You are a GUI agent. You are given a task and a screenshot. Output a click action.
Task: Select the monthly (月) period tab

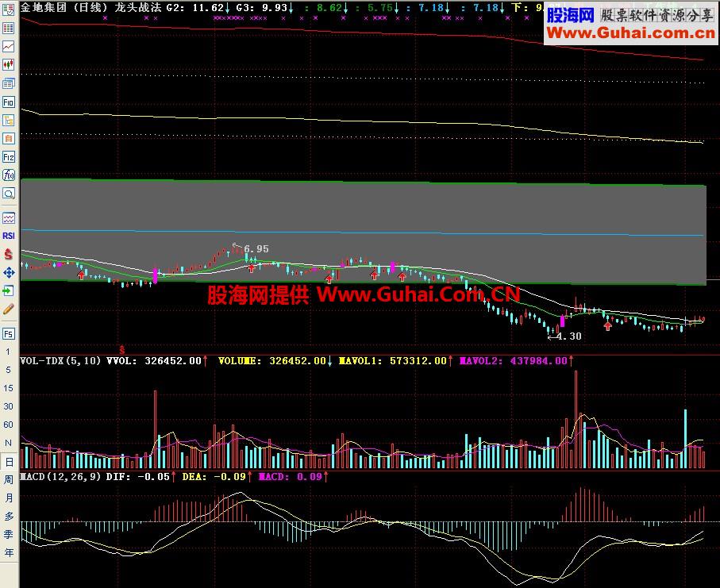coord(9,498)
